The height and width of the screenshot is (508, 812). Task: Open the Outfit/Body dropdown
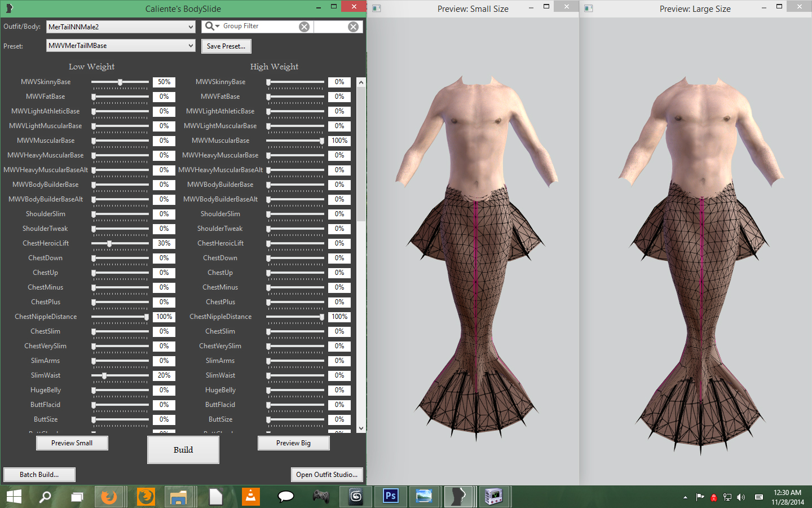(121, 27)
